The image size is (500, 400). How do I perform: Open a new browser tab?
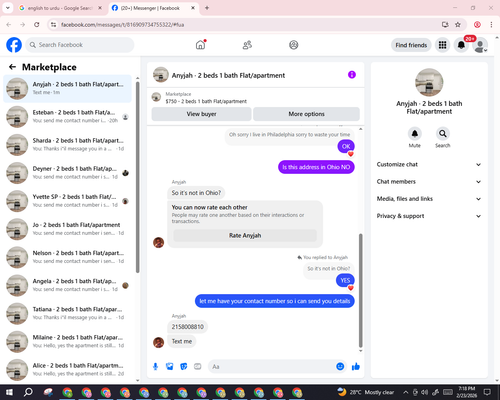click(207, 8)
